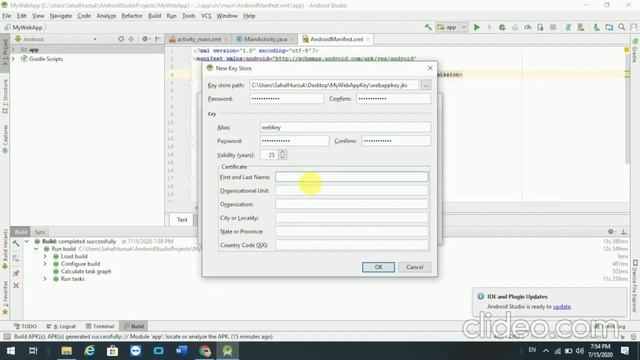
Task: Open Chrome from taskbar
Action: click(205, 351)
